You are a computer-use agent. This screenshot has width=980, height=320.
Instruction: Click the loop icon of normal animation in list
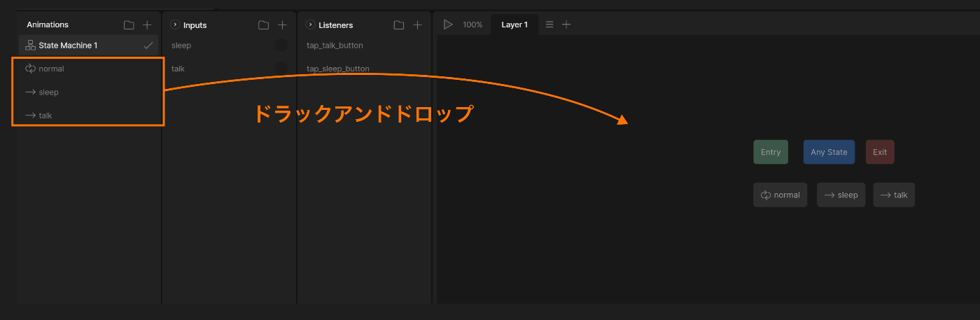30,69
